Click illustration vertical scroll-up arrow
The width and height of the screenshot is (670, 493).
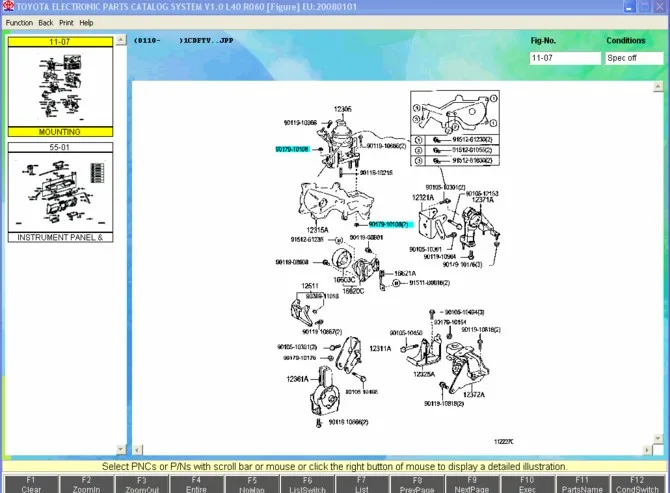[658, 87]
